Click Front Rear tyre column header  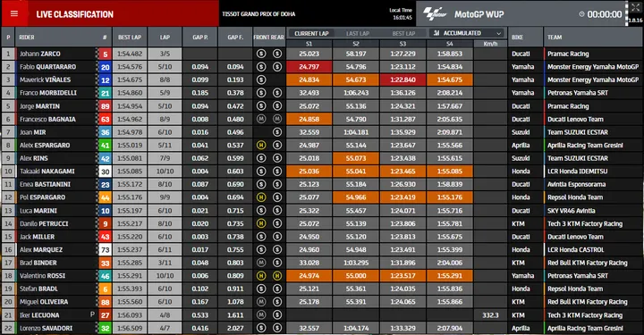point(268,37)
